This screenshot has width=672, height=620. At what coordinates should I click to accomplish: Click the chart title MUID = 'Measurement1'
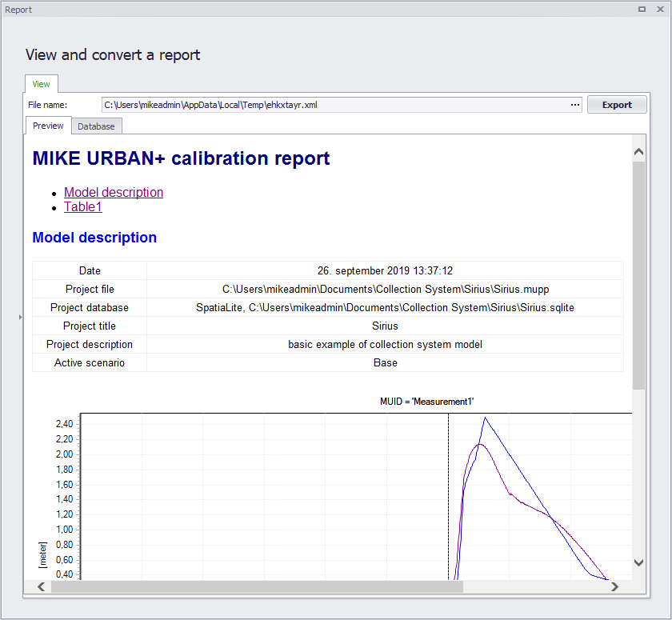point(426,402)
